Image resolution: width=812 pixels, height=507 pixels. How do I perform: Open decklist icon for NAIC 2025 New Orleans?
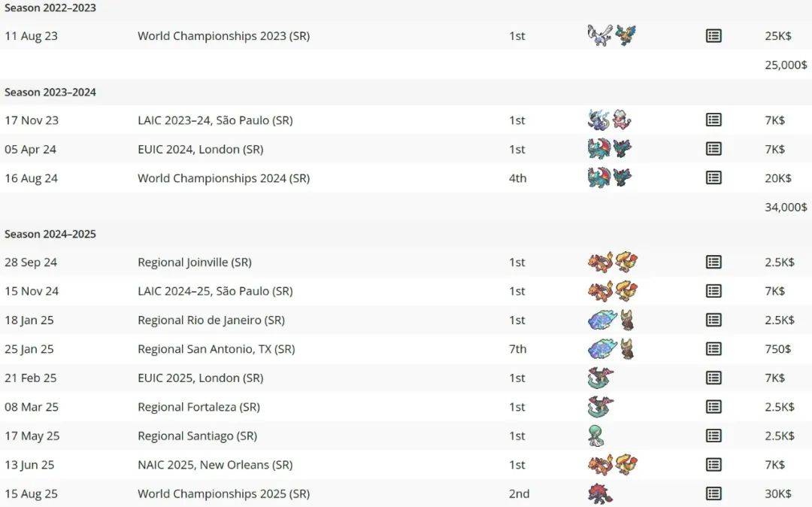(714, 465)
